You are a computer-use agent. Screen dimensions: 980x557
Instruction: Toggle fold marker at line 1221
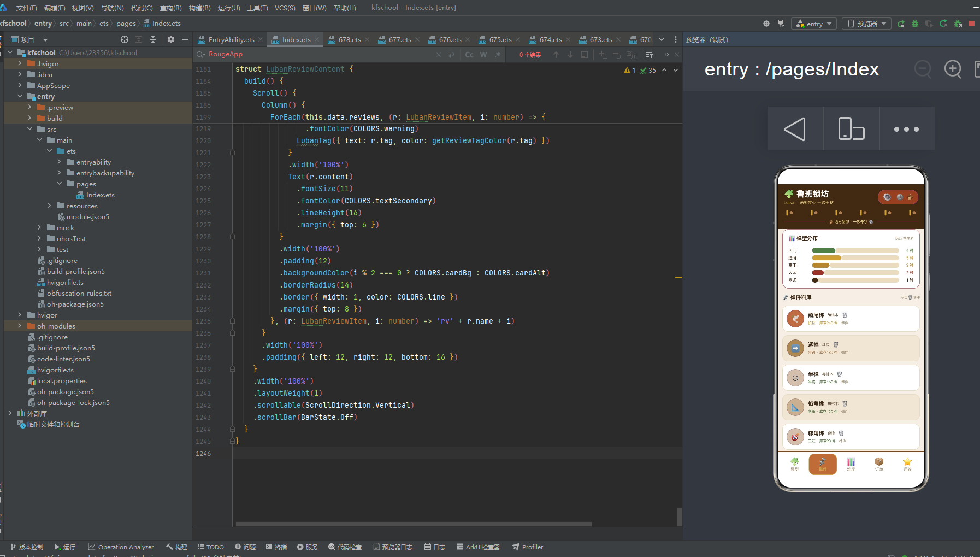coord(232,153)
